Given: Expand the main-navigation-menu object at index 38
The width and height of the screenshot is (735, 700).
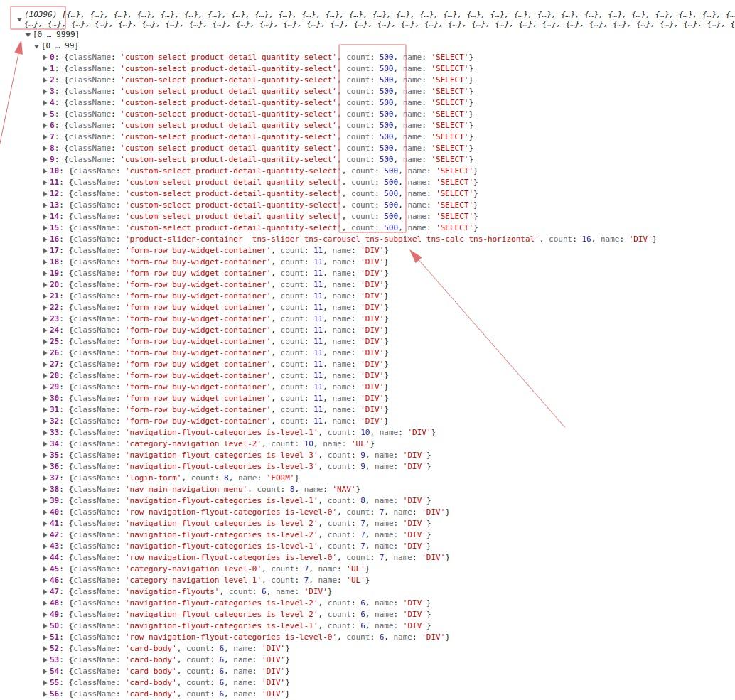Looking at the screenshot, I should 45,489.
